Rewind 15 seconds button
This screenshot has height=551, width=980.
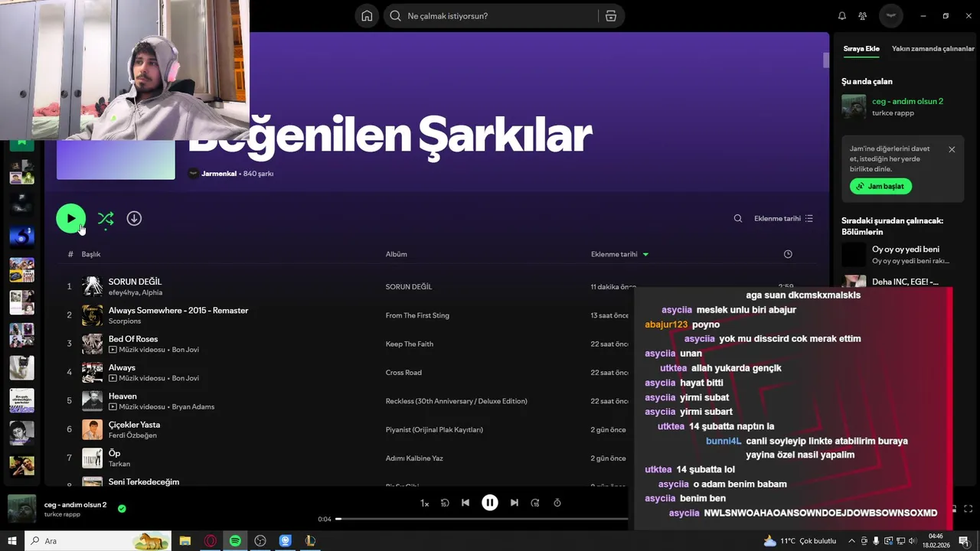tap(445, 503)
